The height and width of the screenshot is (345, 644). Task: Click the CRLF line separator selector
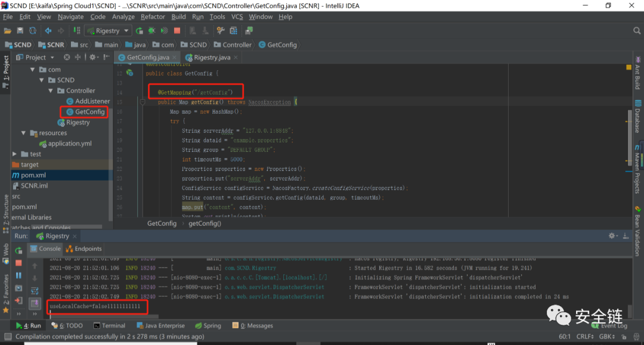[585, 337]
